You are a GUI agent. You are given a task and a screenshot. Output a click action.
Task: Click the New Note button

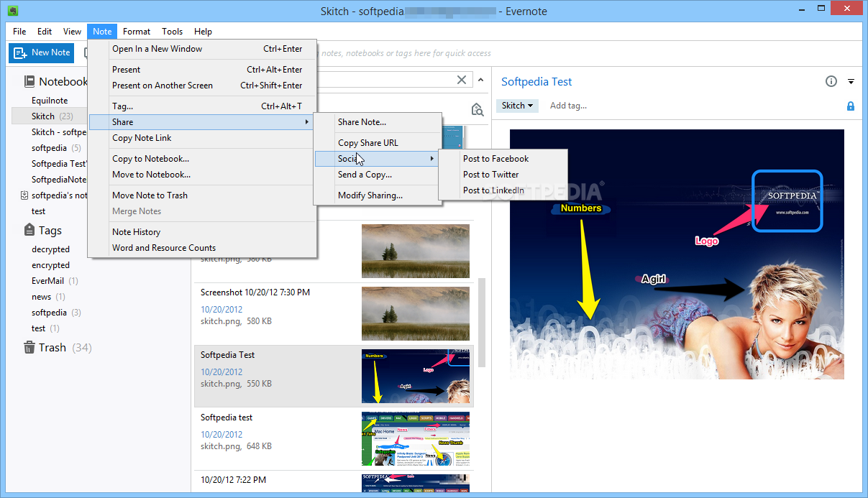coord(41,52)
